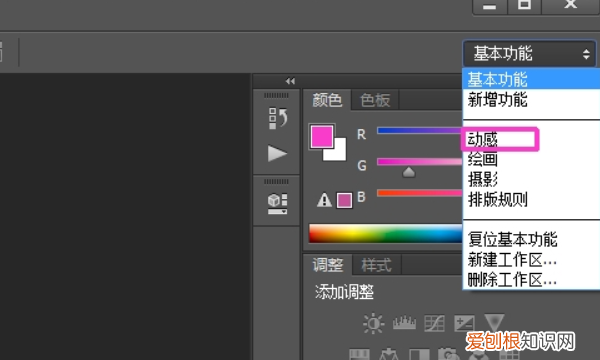Switch to the 样式 tab

(x=377, y=265)
